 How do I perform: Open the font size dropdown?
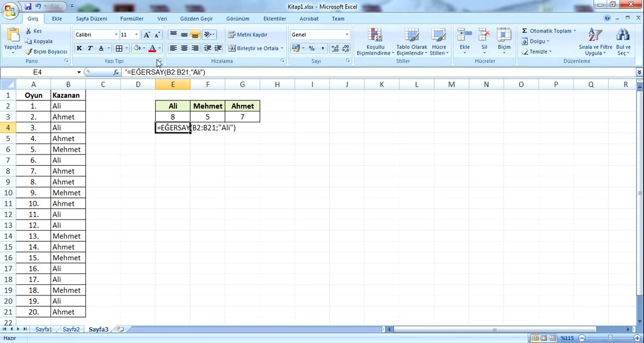136,35
